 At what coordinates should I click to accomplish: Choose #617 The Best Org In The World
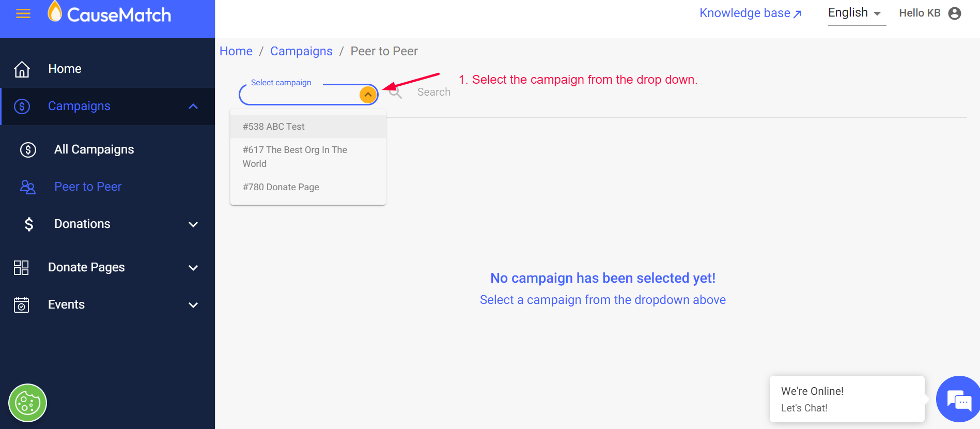pyautogui.click(x=295, y=157)
